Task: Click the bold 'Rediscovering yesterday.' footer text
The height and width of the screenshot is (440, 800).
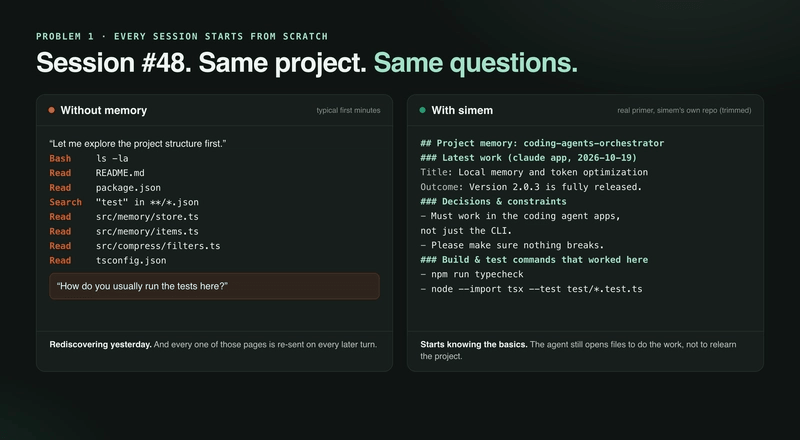Action: pos(101,345)
